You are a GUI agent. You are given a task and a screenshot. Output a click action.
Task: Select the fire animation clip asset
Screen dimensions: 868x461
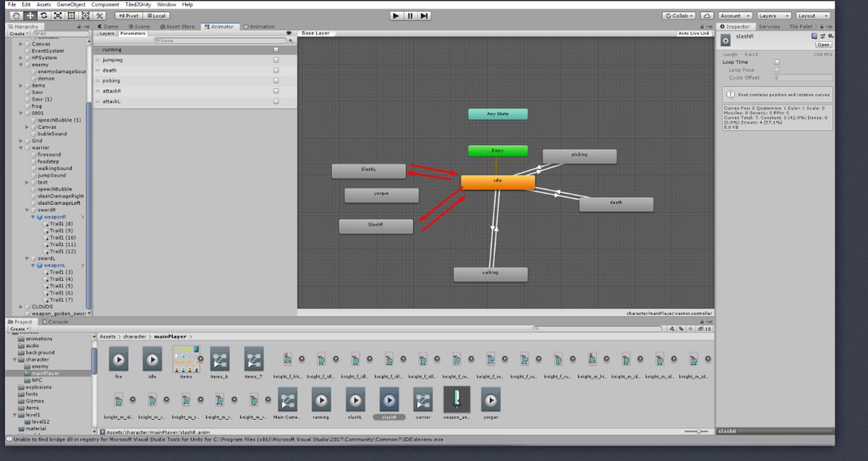tap(119, 358)
